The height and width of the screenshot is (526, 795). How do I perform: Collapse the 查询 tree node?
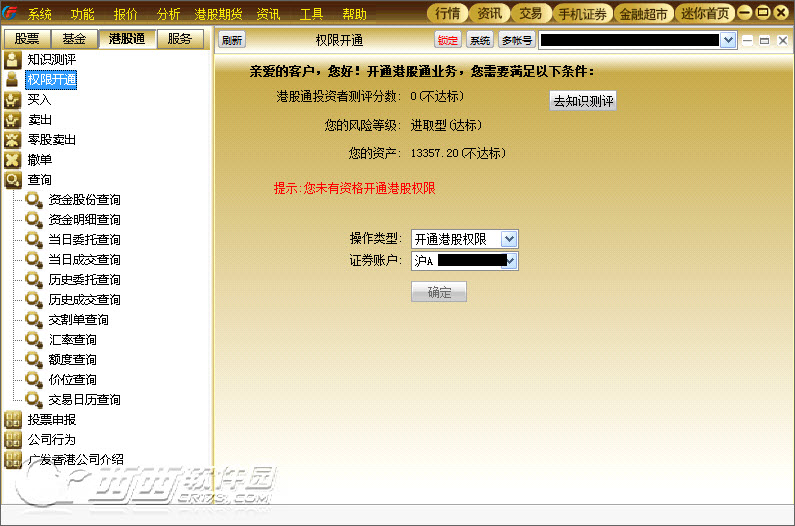coord(13,180)
